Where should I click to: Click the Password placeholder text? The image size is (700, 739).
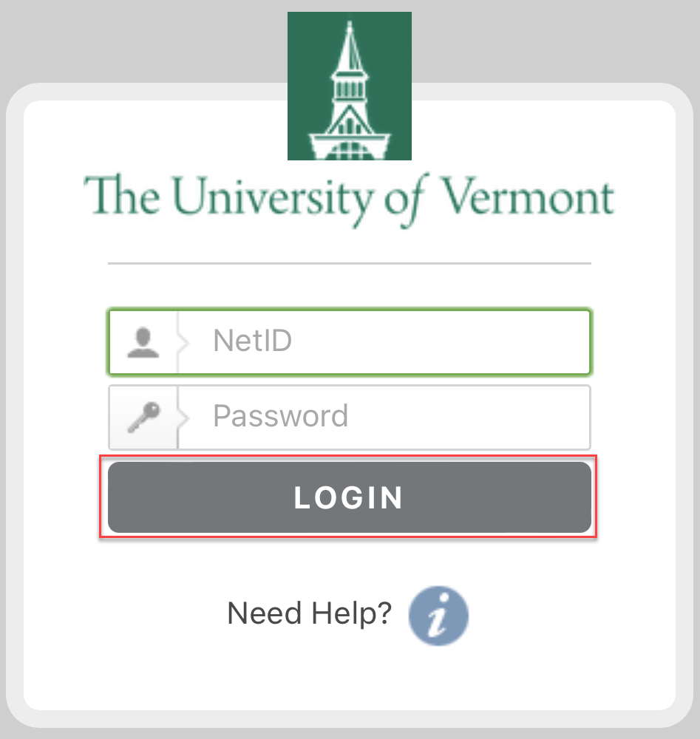[280, 415]
